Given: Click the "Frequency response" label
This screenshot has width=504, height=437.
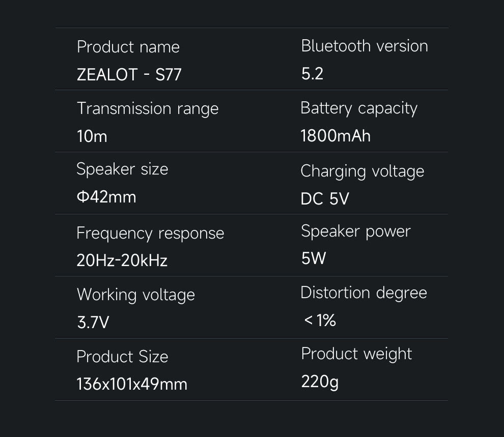Looking at the screenshot, I should point(150,233).
